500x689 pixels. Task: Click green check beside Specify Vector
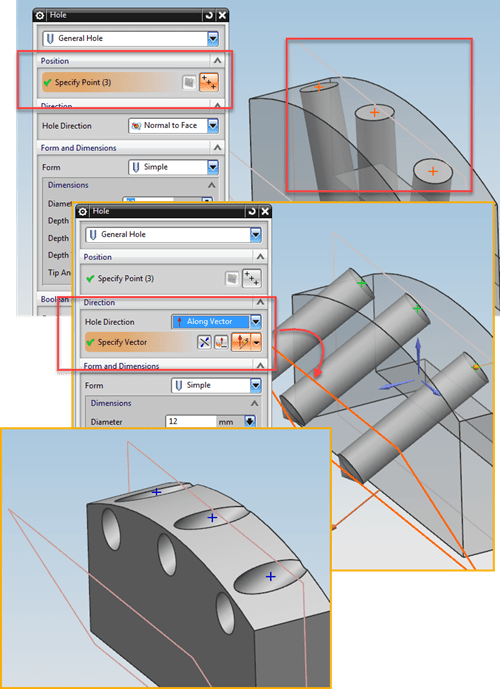tap(91, 342)
